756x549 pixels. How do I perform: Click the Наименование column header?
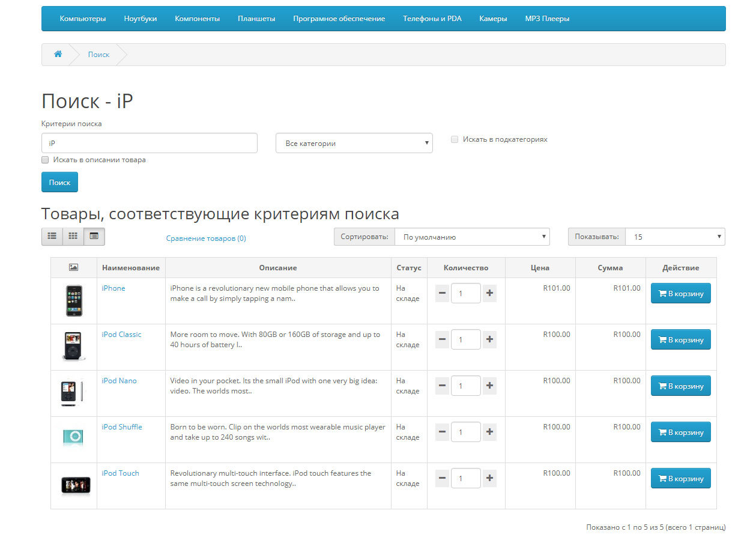pos(131,268)
